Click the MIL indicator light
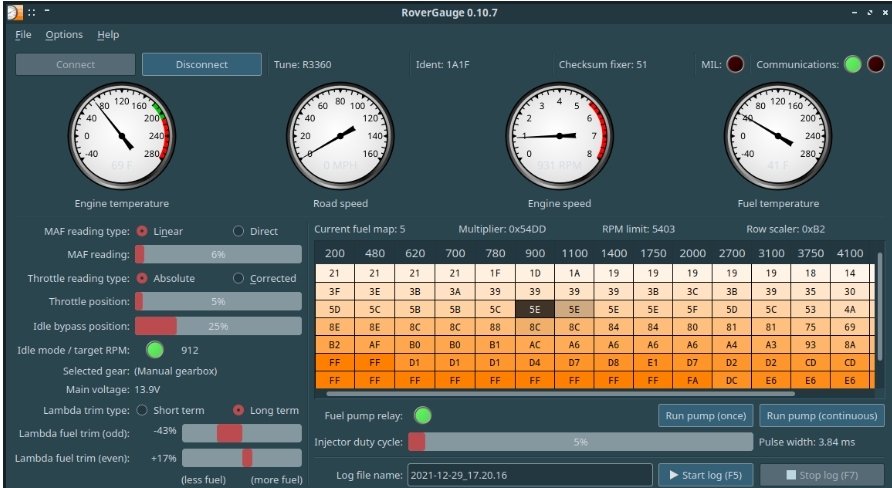The height and width of the screenshot is (488, 892). 735,65
